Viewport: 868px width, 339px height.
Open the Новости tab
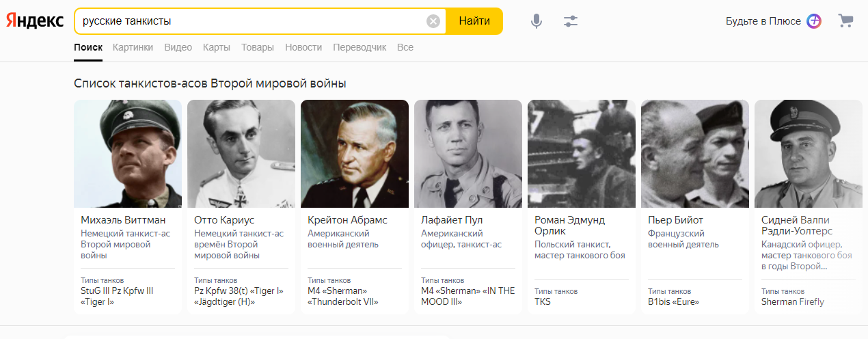point(303,47)
